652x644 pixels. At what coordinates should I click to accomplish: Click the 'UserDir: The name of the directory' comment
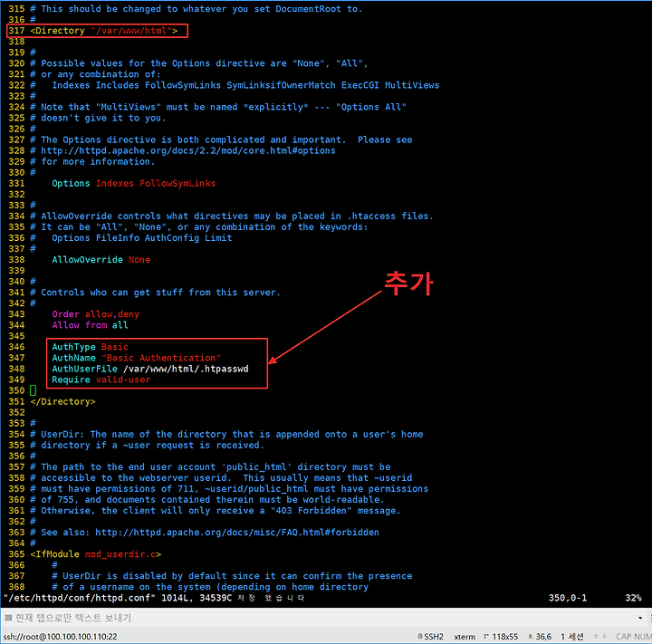coord(226,434)
